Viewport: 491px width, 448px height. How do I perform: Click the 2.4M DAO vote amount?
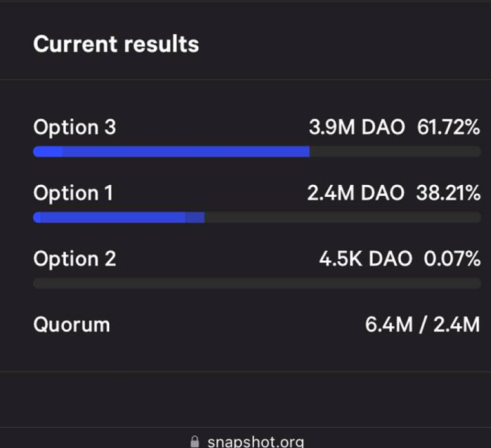point(356,193)
